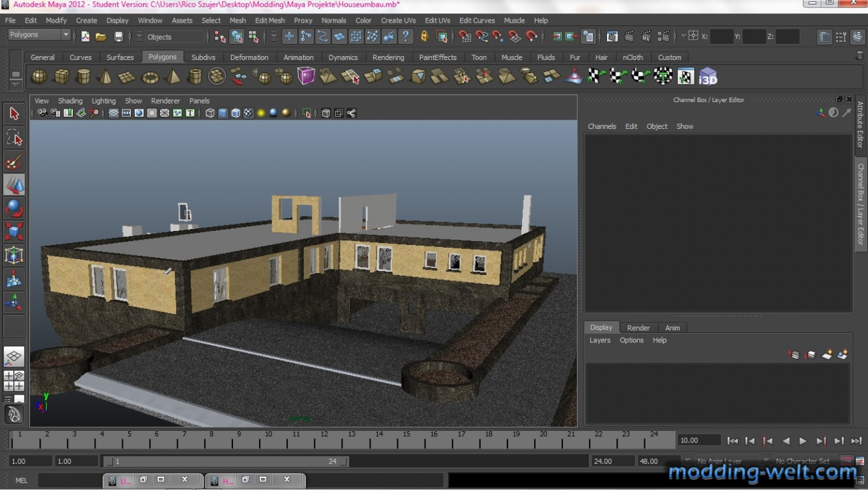This screenshot has width=868, height=490.
Task: Open the Create UVs menu
Action: pyautogui.click(x=398, y=21)
